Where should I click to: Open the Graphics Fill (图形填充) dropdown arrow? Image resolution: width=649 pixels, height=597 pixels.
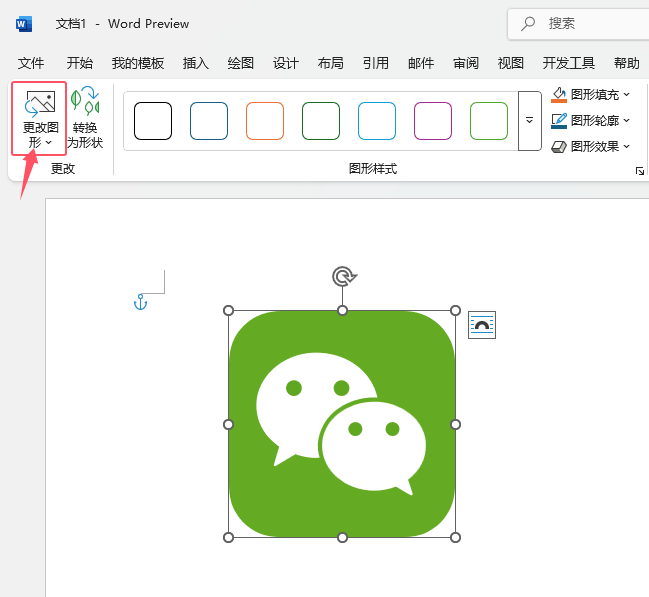tap(627, 95)
